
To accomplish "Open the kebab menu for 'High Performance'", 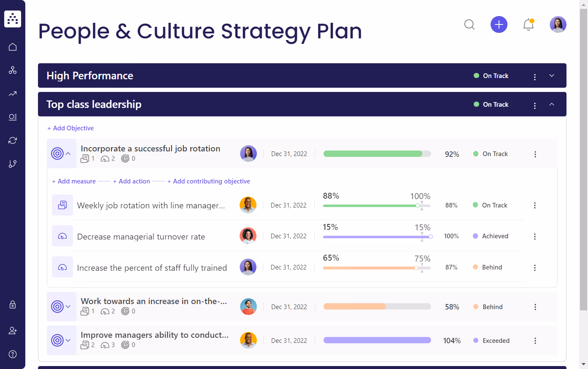I will pyautogui.click(x=535, y=76).
